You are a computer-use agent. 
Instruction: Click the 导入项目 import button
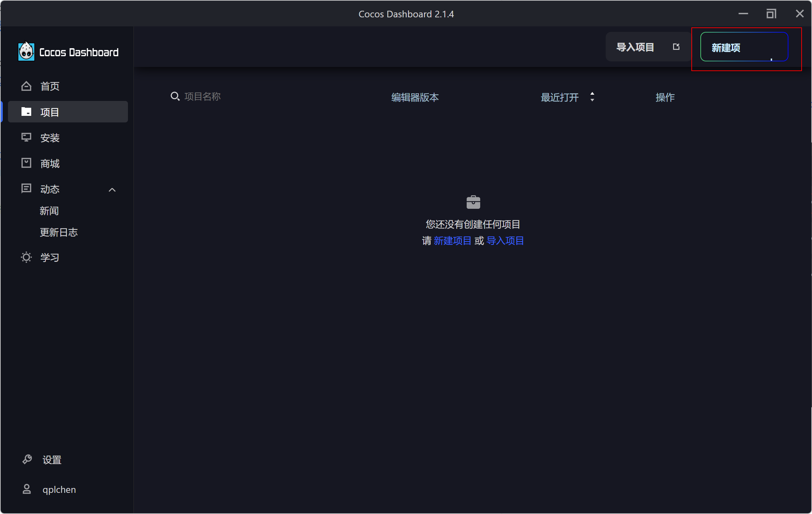point(648,47)
